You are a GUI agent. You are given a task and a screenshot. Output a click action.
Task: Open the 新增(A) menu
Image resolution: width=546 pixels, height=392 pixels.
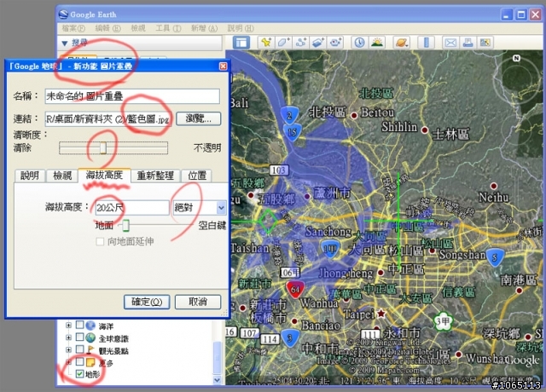click(204, 28)
